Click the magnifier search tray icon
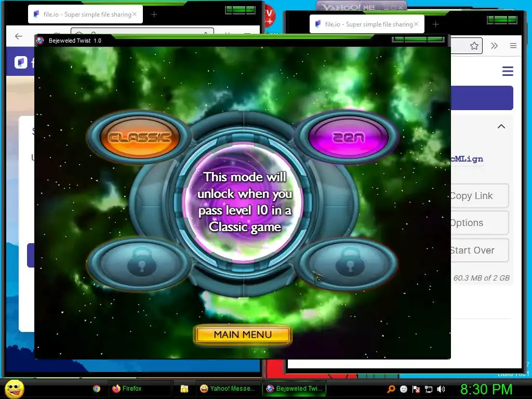The height and width of the screenshot is (399, 532). 391,389
